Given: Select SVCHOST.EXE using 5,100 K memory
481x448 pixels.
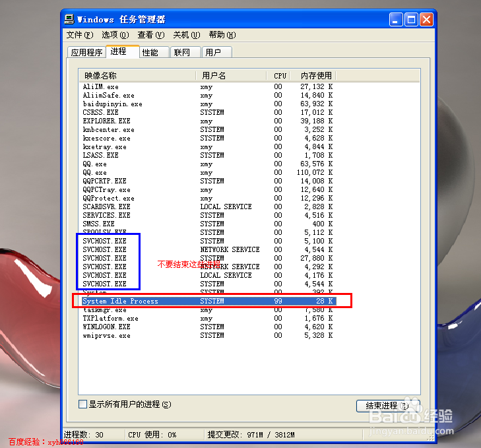Looking at the screenshot, I should (x=208, y=241).
